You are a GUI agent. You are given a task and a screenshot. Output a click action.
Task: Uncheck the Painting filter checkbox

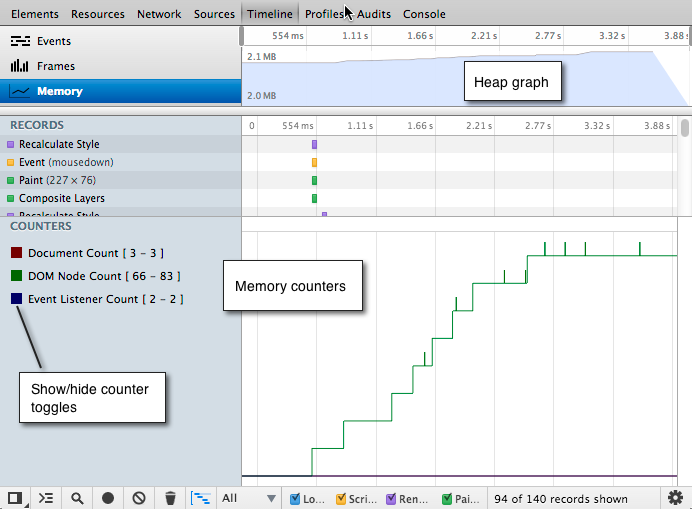(446, 498)
